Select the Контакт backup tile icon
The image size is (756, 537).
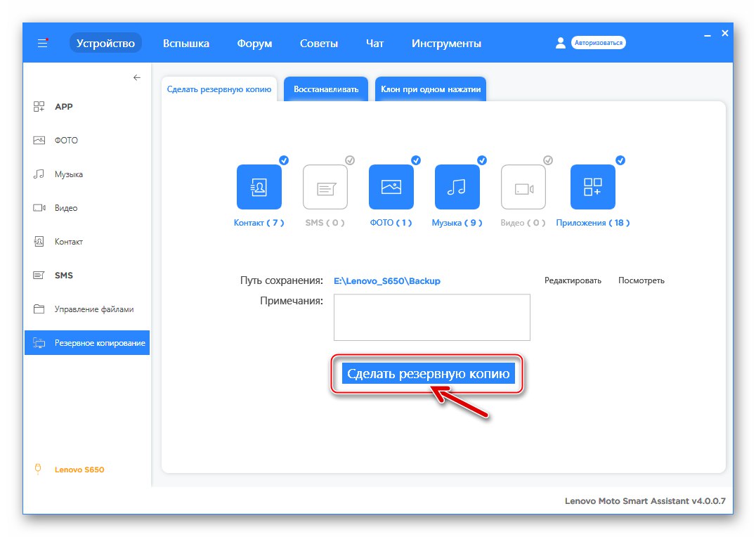tap(259, 187)
